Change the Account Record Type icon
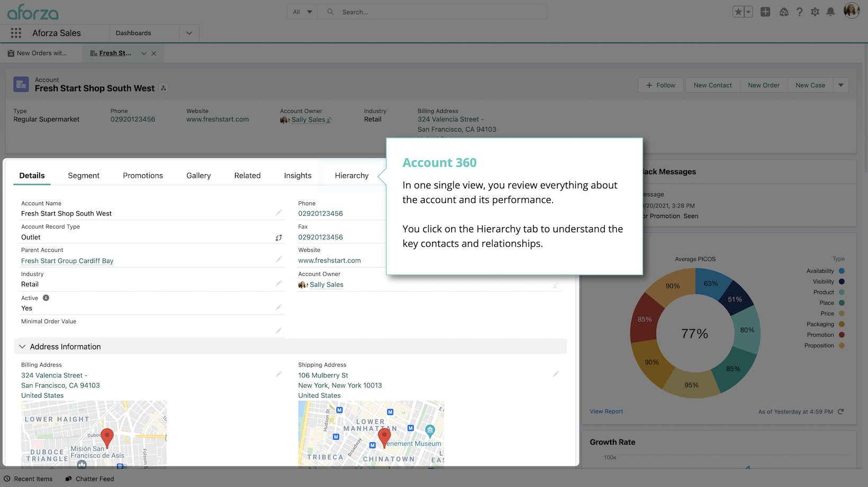The image size is (868, 487). click(279, 238)
